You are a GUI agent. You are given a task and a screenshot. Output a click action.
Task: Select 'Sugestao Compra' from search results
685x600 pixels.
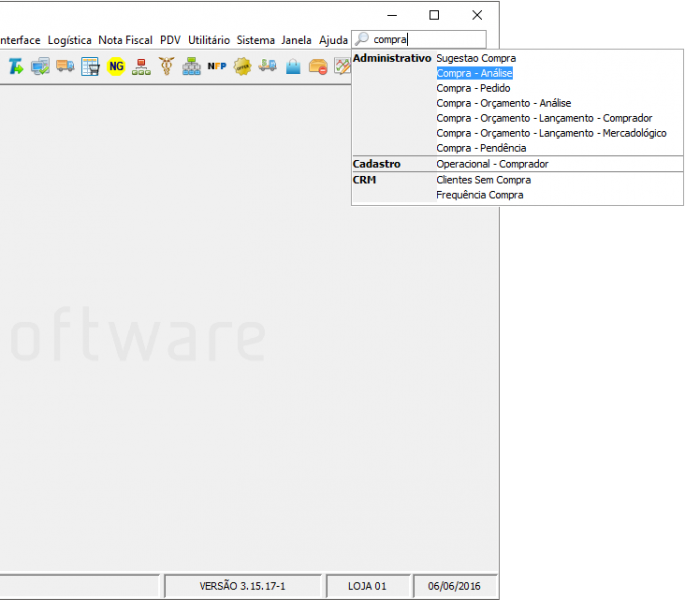(x=476, y=58)
